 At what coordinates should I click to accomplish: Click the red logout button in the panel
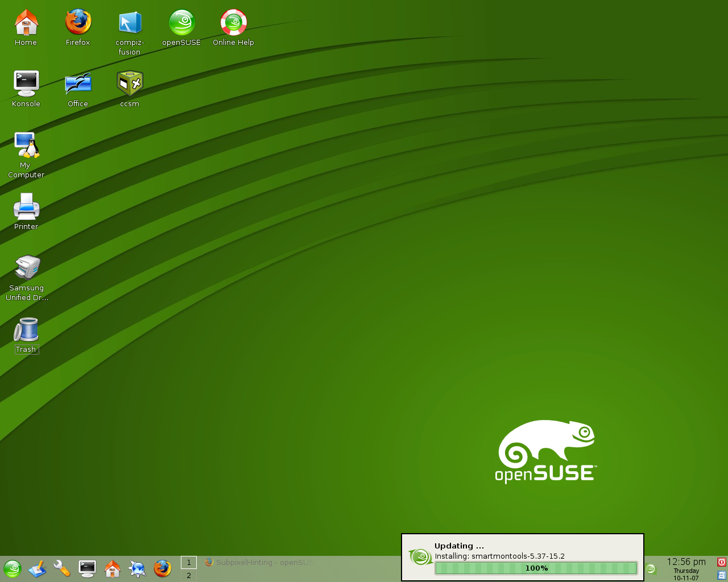pyautogui.click(x=722, y=563)
